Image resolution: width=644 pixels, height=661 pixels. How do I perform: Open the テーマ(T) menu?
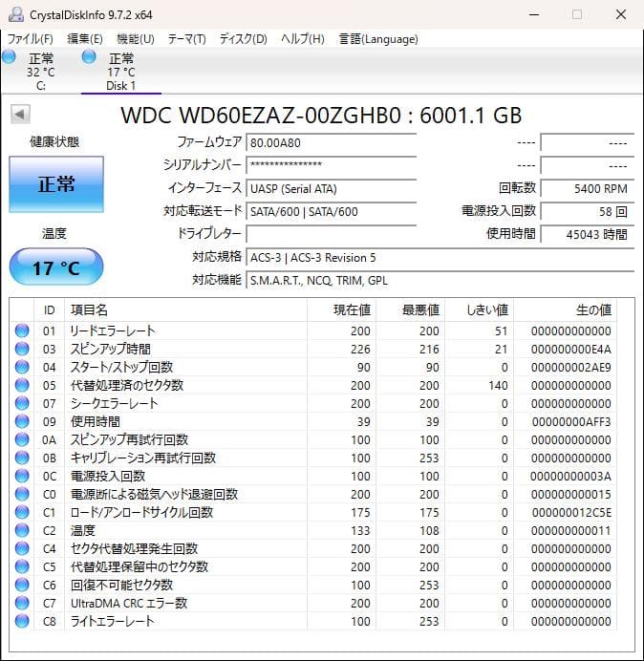pos(187,39)
